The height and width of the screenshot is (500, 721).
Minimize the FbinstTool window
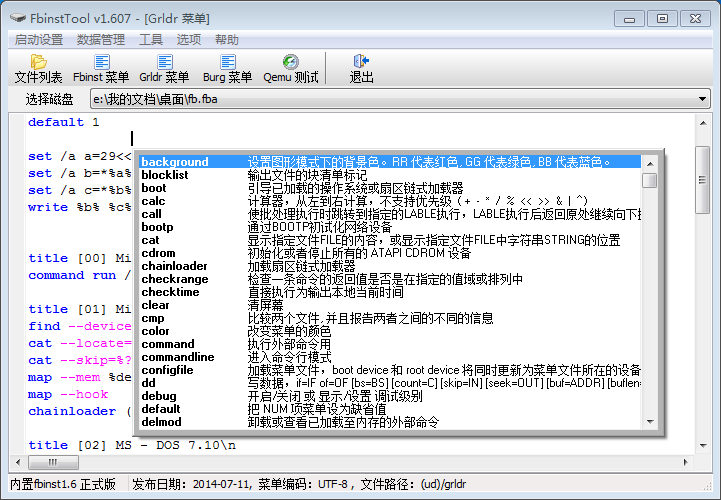pyautogui.click(x=629, y=19)
